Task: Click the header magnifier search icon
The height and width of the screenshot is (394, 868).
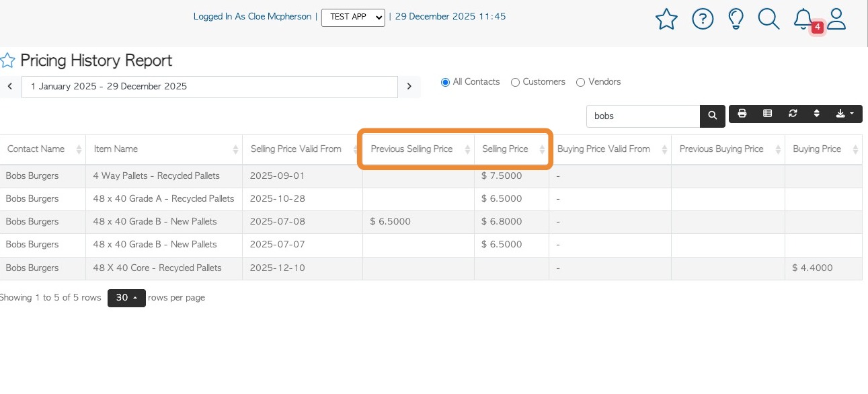Action: coord(768,19)
